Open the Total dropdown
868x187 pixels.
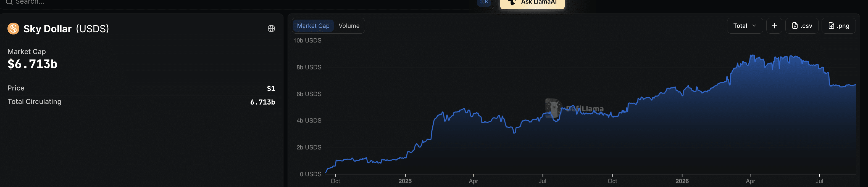[745, 26]
